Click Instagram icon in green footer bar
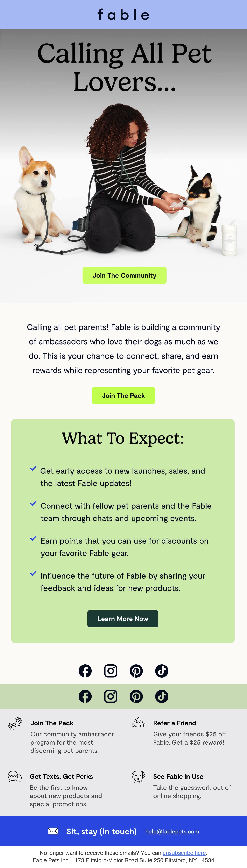247x868 pixels. coord(111,696)
